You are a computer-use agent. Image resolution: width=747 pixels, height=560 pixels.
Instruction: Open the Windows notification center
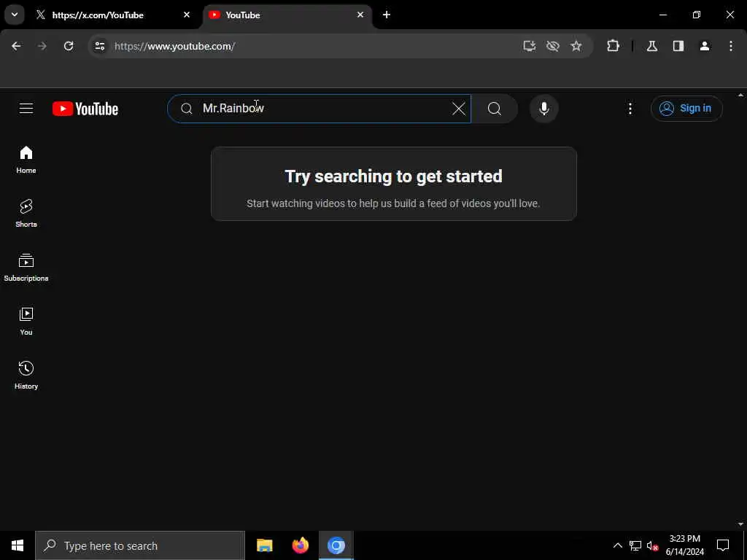723,545
